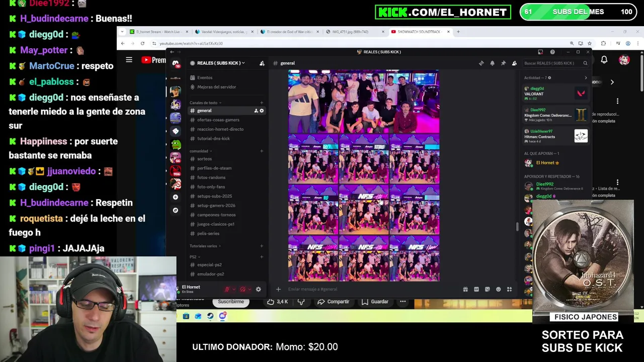Open the top group photo thumbnail
The width and height of the screenshot is (644, 362).
[364, 102]
